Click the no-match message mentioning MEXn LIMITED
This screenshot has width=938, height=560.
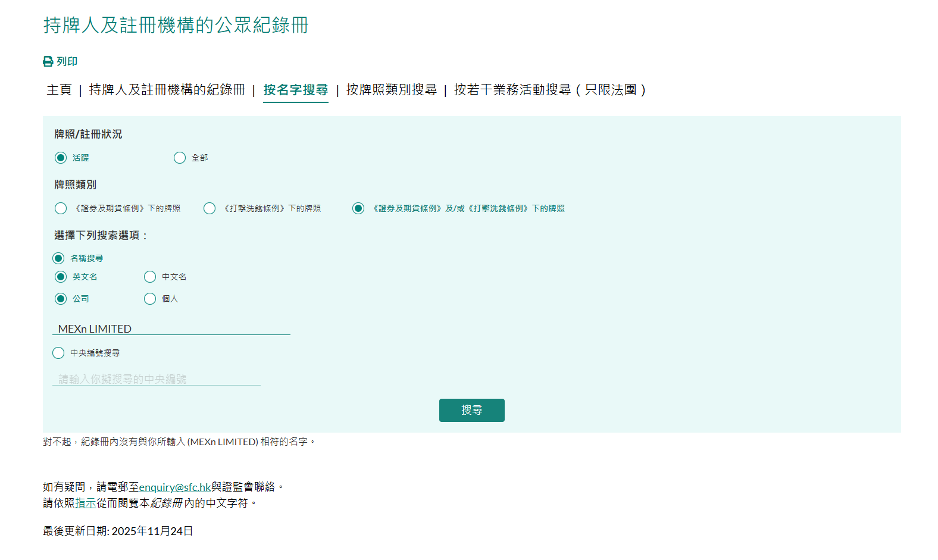[179, 442]
